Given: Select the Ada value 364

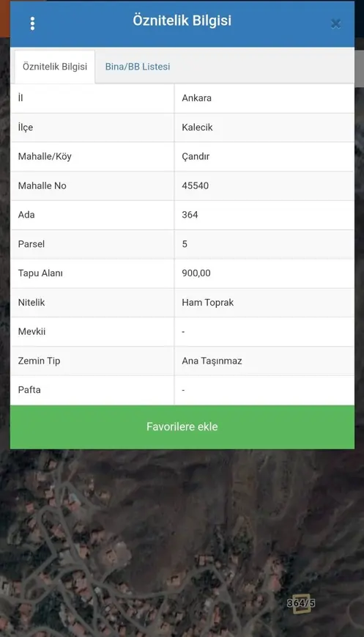Looking at the screenshot, I should pyautogui.click(x=190, y=215).
